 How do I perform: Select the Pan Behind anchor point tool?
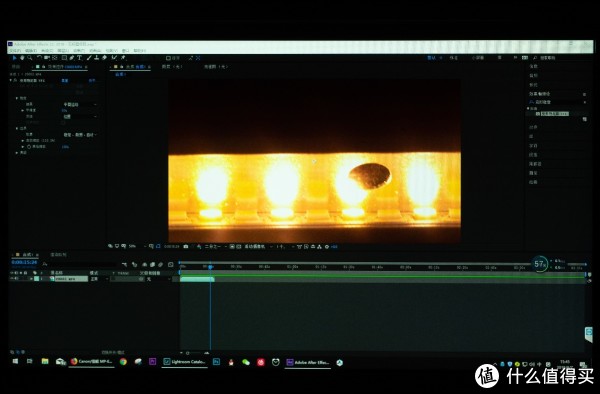[55, 58]
